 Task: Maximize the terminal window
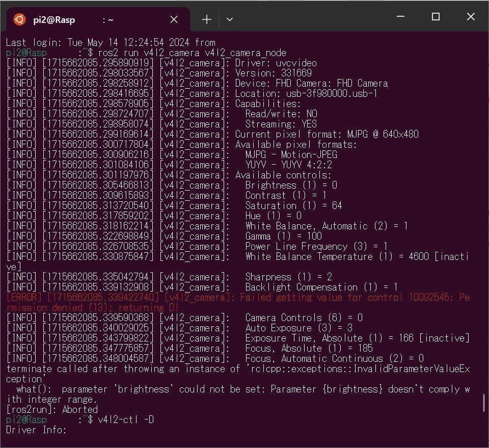tap(436, 16)
